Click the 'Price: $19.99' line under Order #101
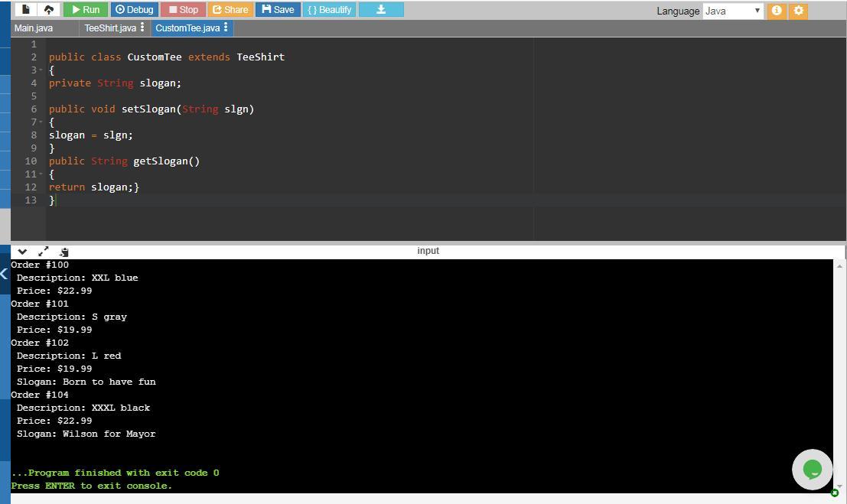 tap(54, 330)
